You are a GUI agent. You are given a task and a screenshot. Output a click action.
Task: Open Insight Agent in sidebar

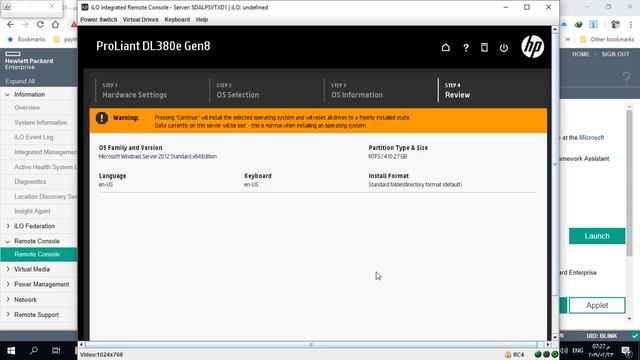tap(32, 211)
